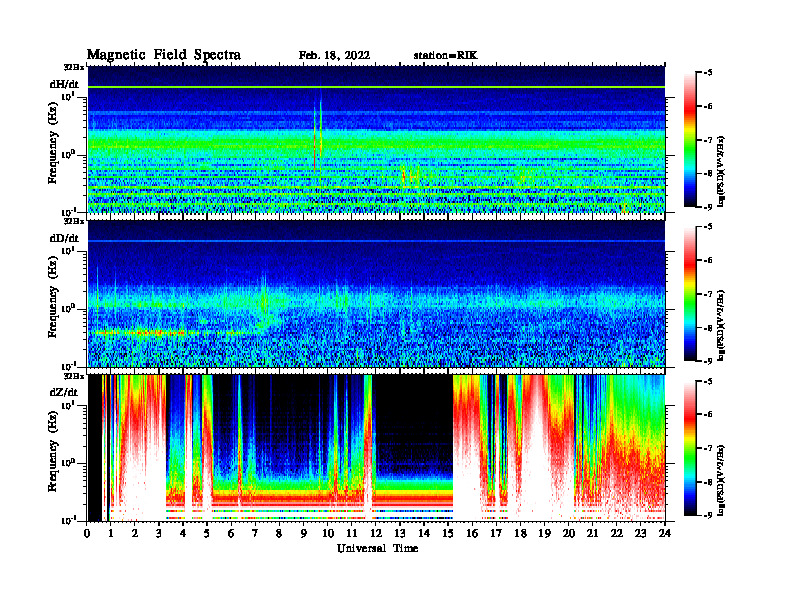Click hour 10 on the time axis
The height and width of the screenshot is (612, 792).
(328, 533)
